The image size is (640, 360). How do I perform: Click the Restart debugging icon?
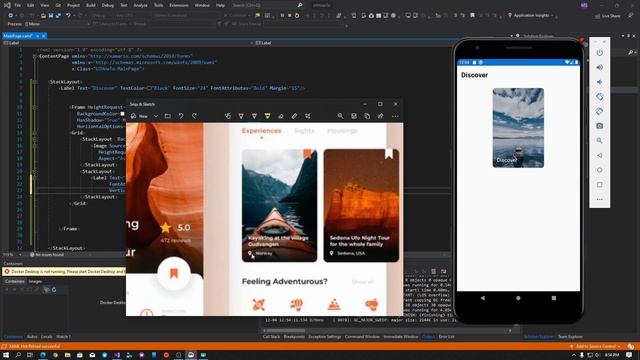(x=297, y=16)
